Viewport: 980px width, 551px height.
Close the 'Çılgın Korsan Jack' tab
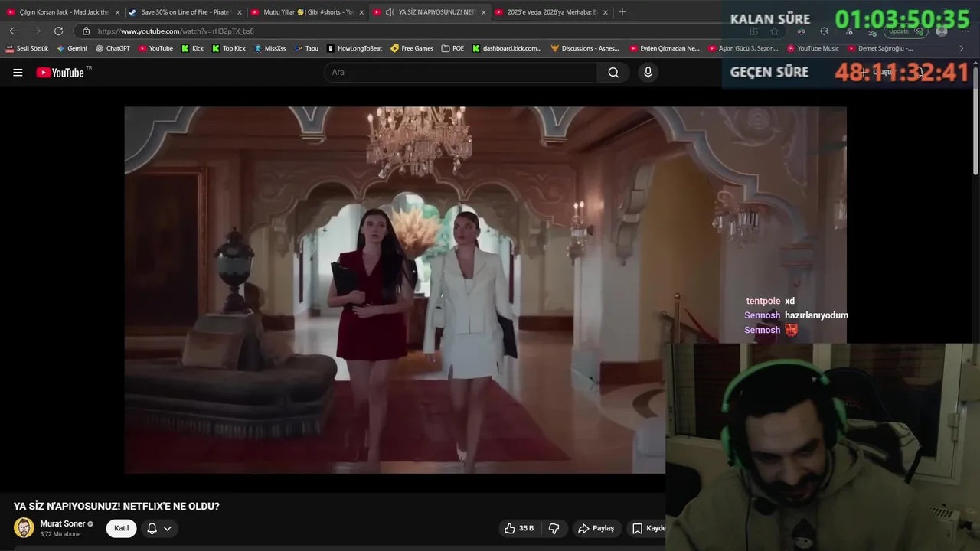pyautogui.click(x=117, y=12)
